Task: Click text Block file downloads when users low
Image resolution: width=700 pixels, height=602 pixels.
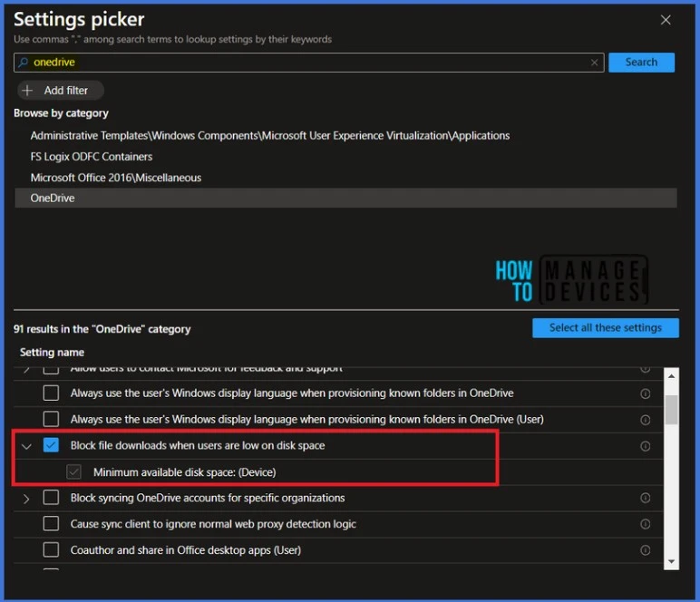Action: (x=198, y=445)
